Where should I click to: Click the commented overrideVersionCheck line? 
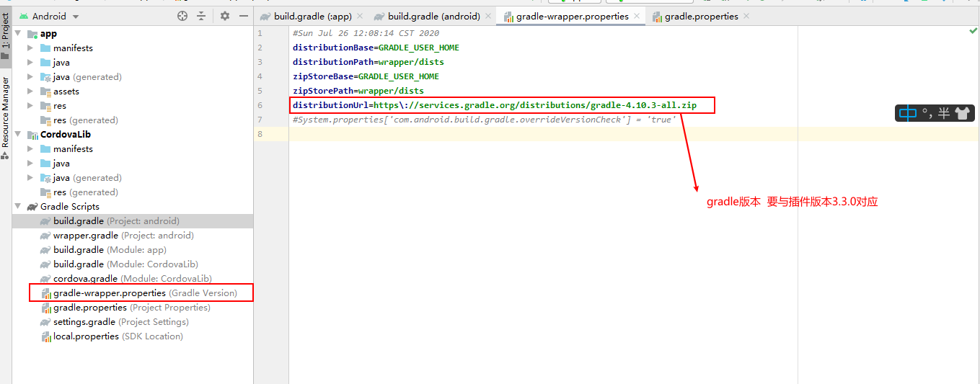click(x=484, y=120)
